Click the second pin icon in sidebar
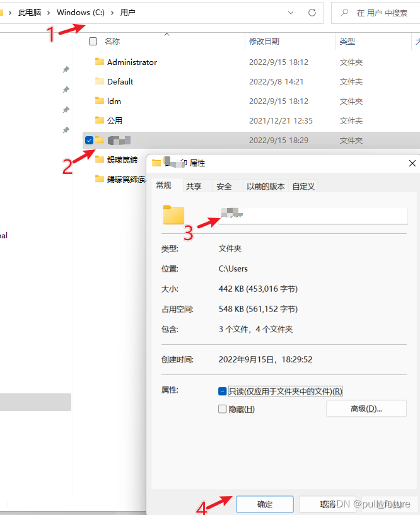Viewport: 420px width, 515px height. pos(66,90)
